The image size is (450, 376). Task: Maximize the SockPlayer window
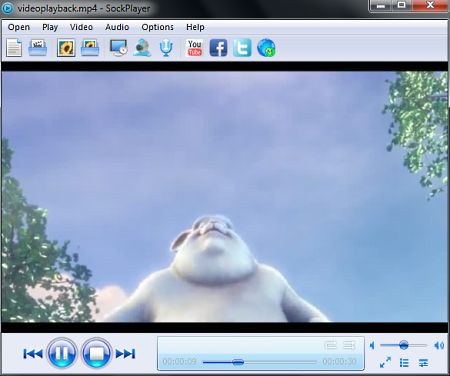point(402,6)
